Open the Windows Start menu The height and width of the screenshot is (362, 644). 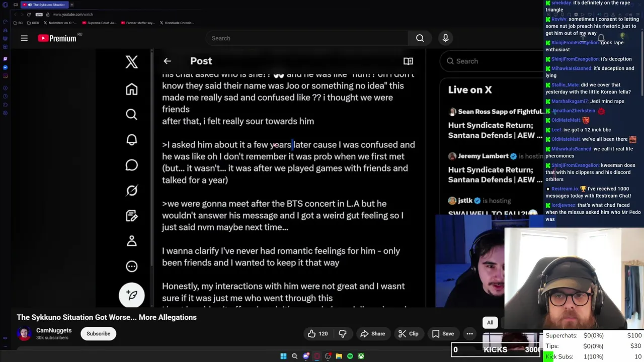(x=283, y=356)
